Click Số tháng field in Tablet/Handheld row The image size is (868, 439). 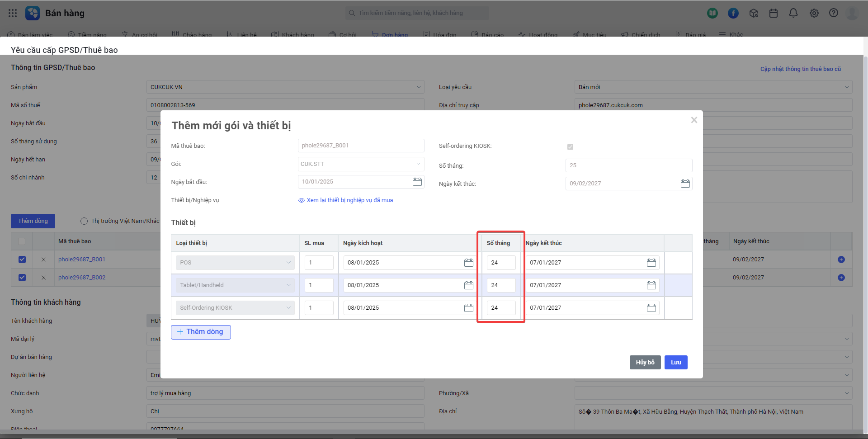click(501, 285)
